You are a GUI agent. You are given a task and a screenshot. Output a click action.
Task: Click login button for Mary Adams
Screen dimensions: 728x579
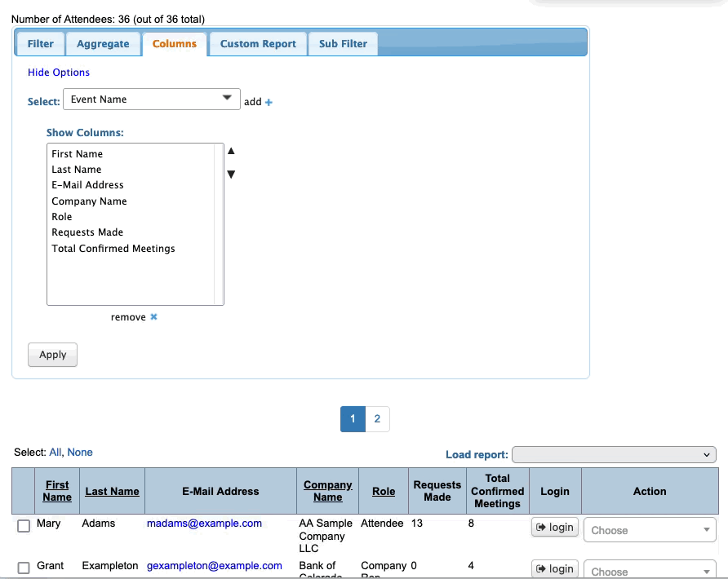555,528
